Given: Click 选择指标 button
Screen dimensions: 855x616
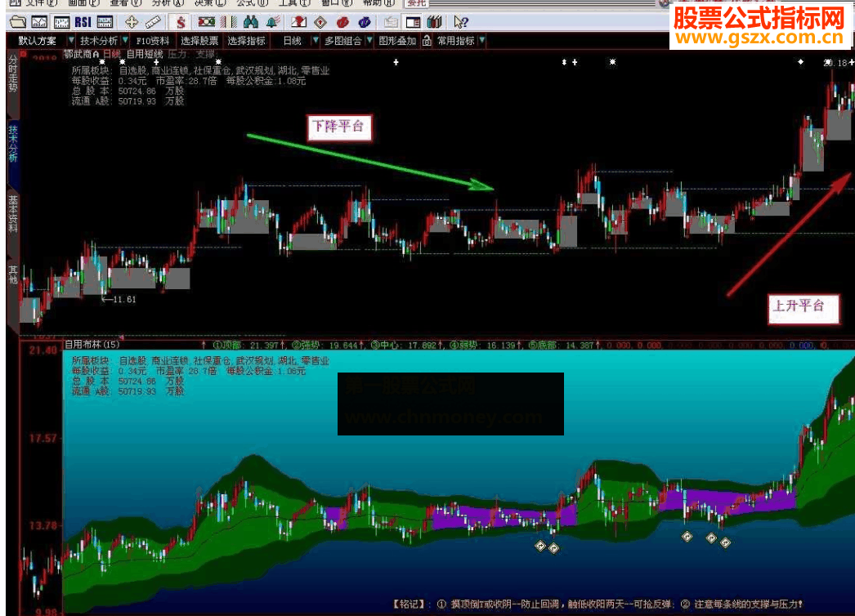Looking at the screenshot, I should click(247, 41).
